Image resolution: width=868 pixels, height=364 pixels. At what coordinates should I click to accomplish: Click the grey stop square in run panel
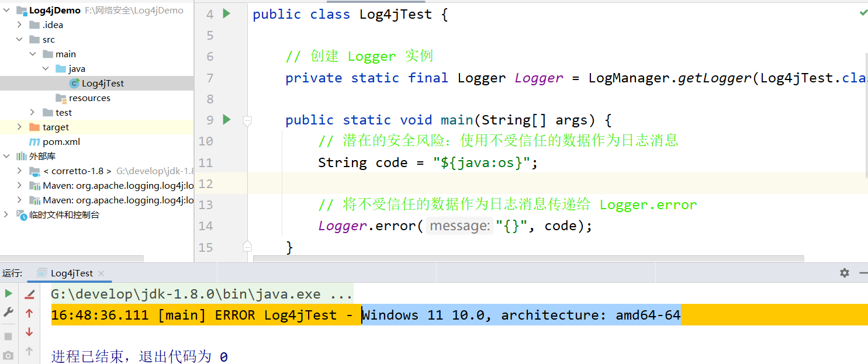[8, 337]
